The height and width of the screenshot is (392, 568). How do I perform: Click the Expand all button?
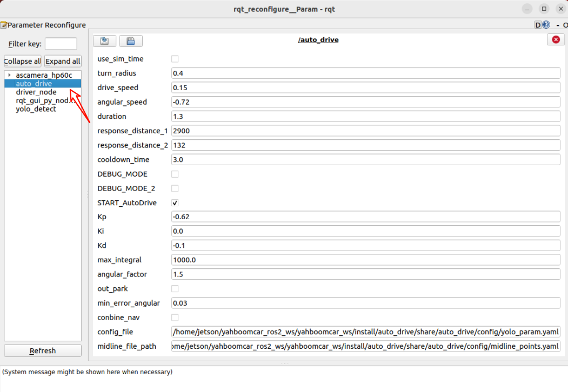click(x=63, y=61)
